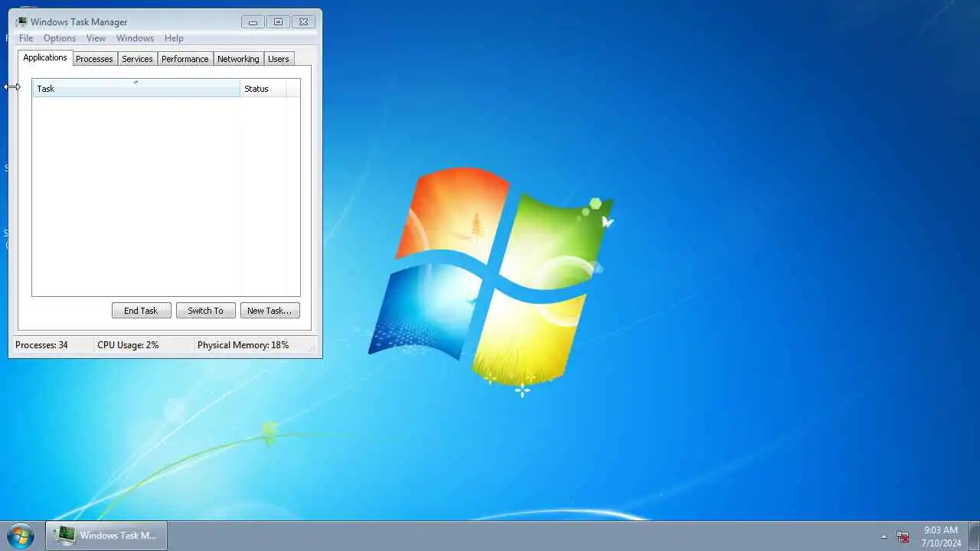The width and height of the screenshot is (980, 551).
Task: Open the Start menu orb
Action: tap(21, 536)
